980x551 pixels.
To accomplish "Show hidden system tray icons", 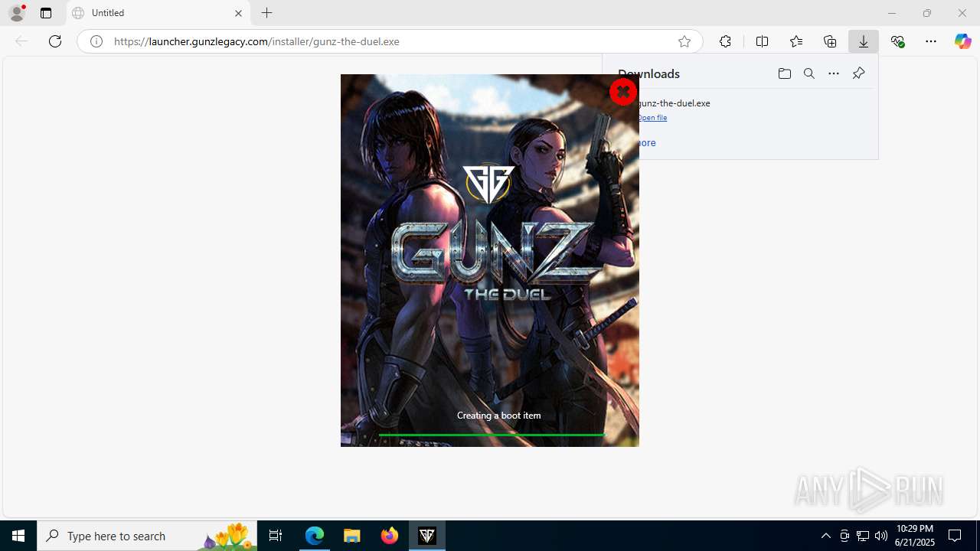I will point(825,536).
